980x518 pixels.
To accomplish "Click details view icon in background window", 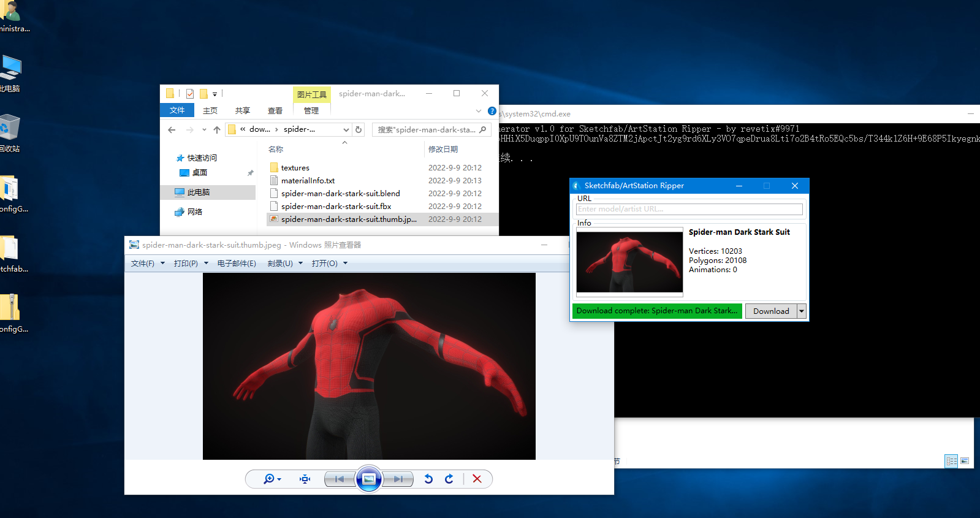I will [951, 461].
